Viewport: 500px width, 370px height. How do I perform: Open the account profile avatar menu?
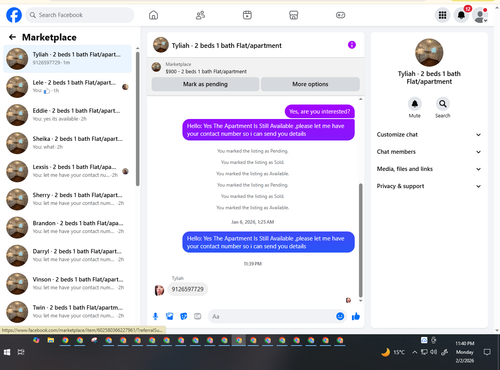480,15
